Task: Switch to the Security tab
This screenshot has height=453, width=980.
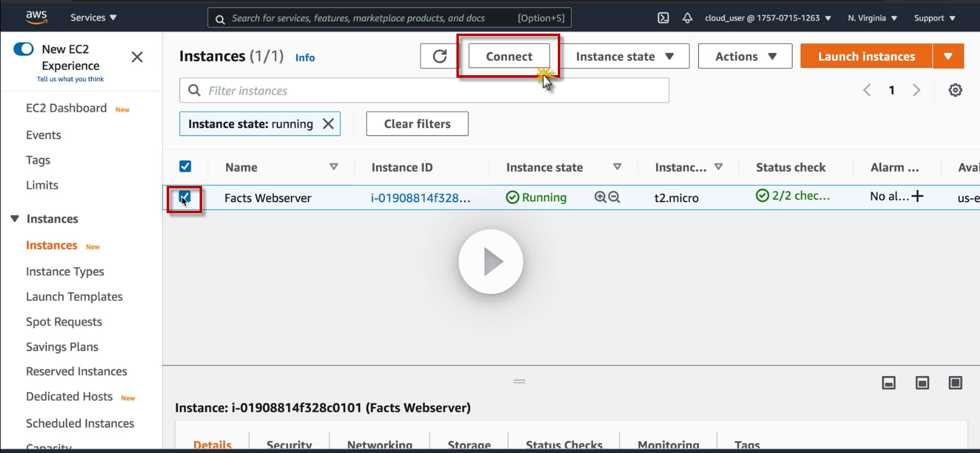Action: click(289, 445)
